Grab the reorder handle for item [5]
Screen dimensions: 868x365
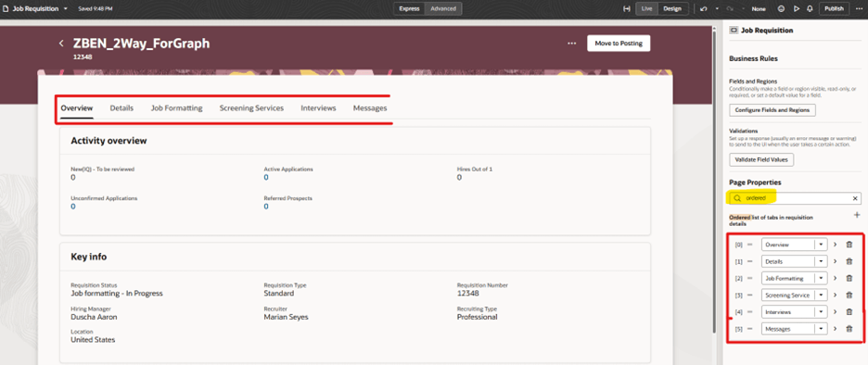coord(750,329)
